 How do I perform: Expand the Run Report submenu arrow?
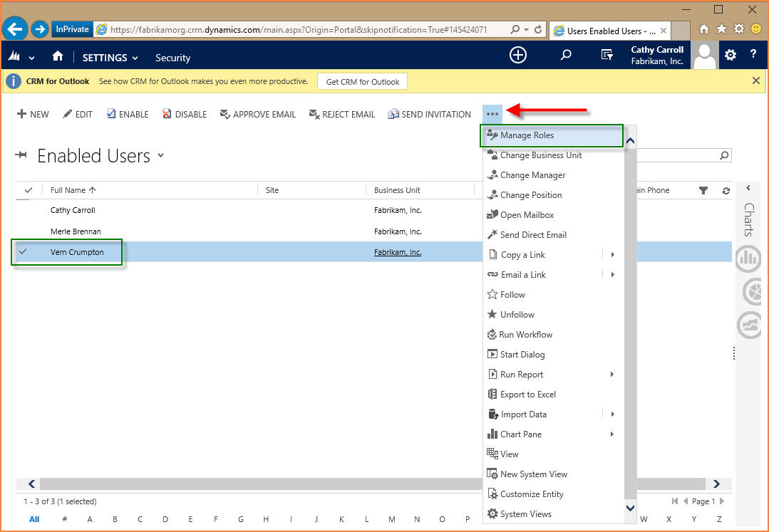click(x=612, y=375)
